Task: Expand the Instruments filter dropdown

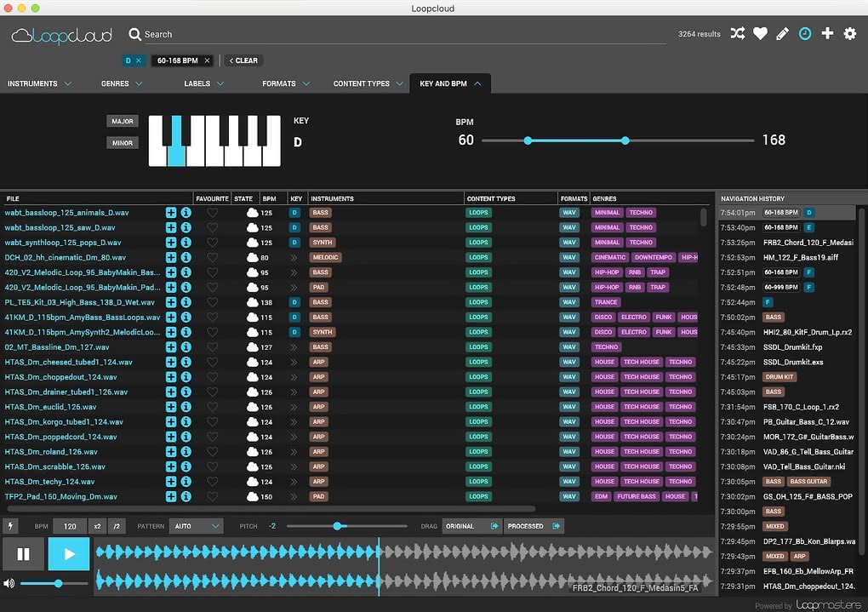Action: coord(39,83)
